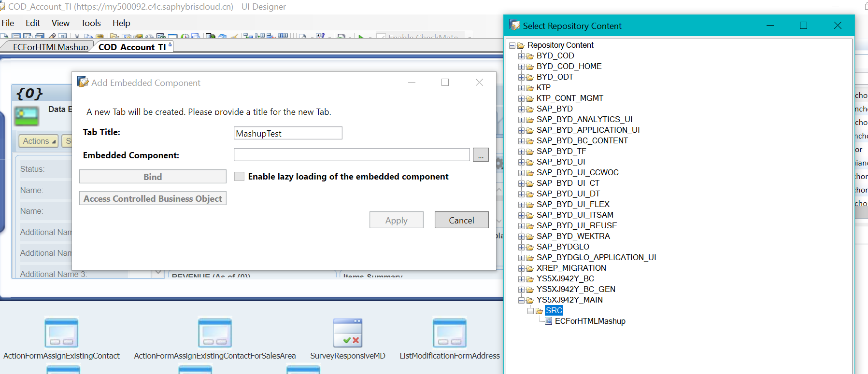Collapse the SRC folder node

(x=530, y=311)
